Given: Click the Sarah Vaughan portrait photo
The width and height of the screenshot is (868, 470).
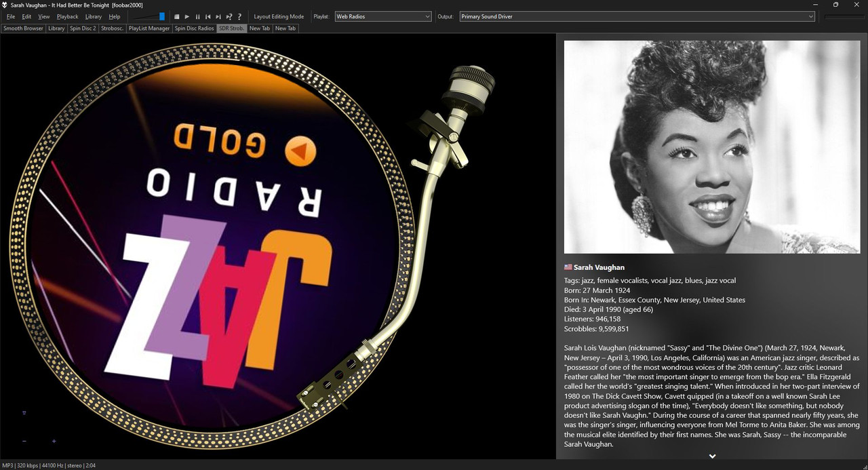Looking at the screenshot, I should coord(712,147).
